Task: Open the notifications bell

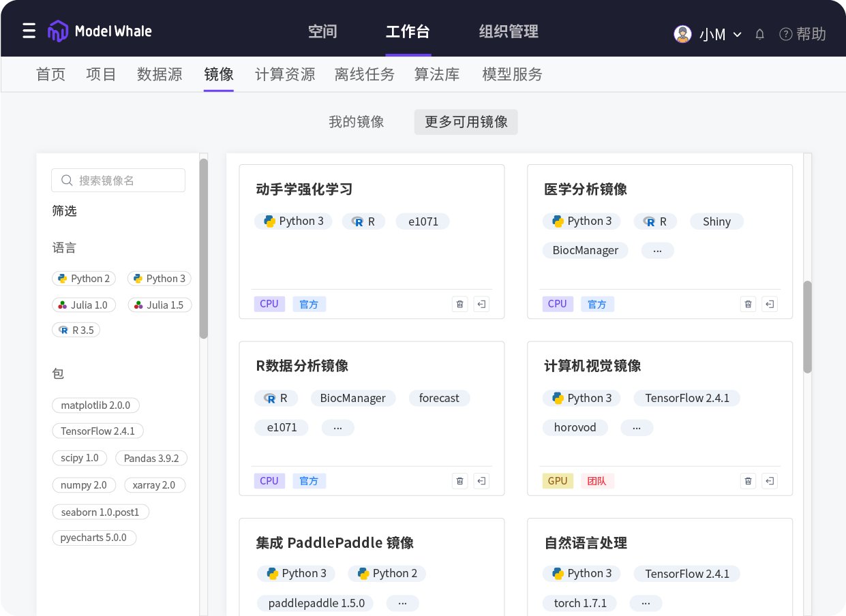Action: tap(759, 34)
